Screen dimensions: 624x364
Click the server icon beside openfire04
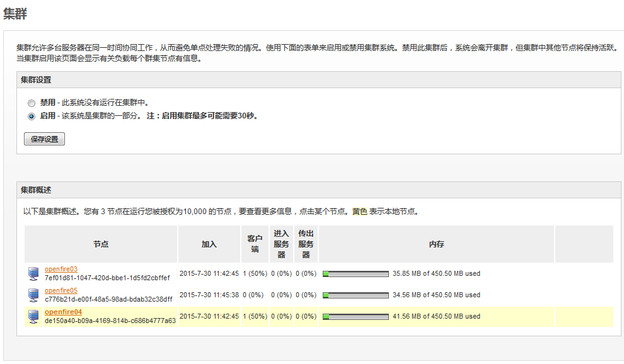pyautogui.click(x=35, y=317)
